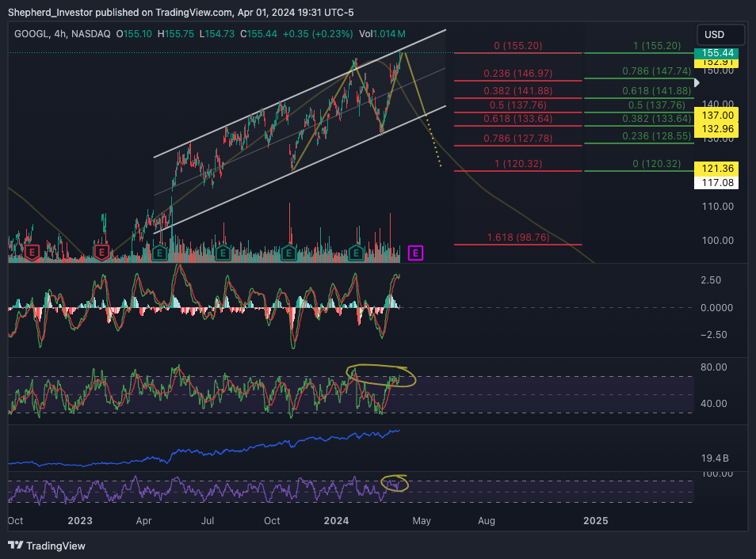The width and height of the screenshot is (756, 559).
Task: Click the 110.00 price scale value
Action: [717, 206]
